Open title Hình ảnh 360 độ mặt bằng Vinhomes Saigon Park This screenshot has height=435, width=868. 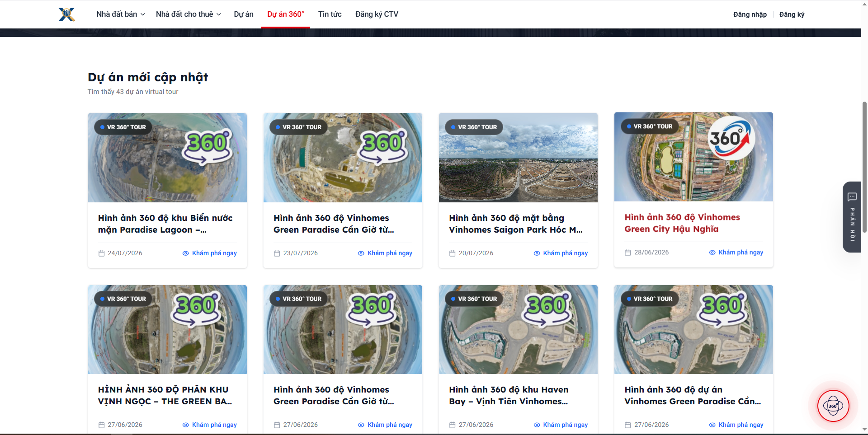516,224
